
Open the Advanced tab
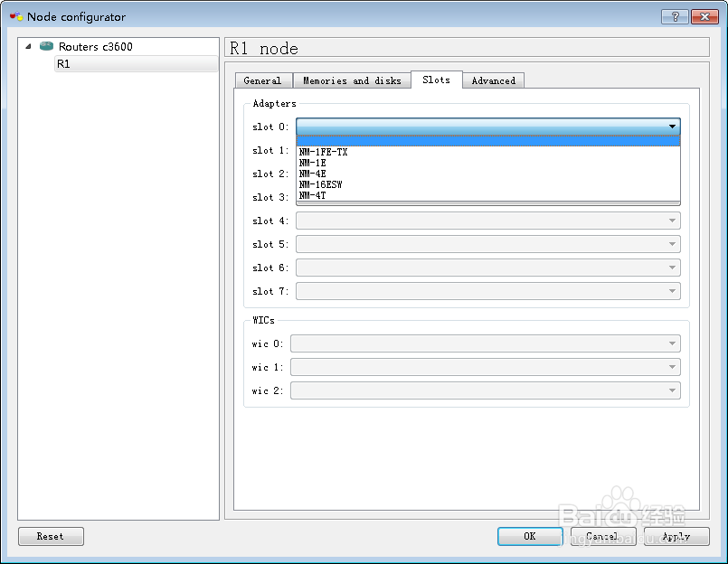(x=494, y=80)
